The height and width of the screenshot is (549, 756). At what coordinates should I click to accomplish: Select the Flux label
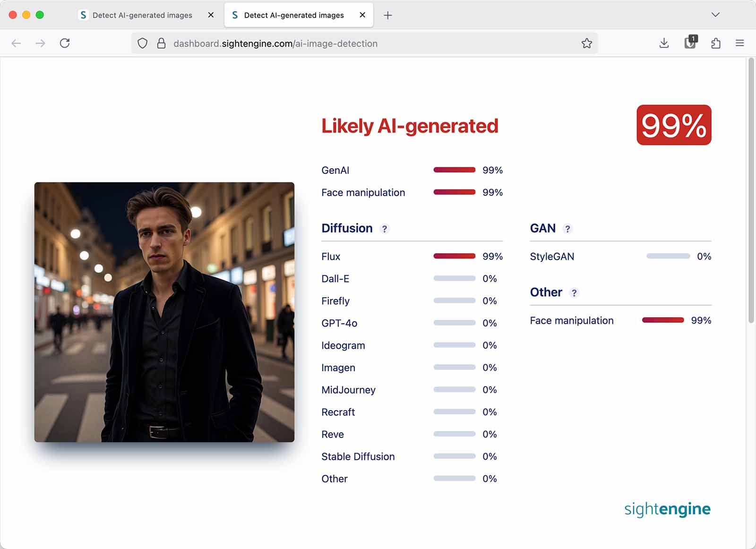331,257
